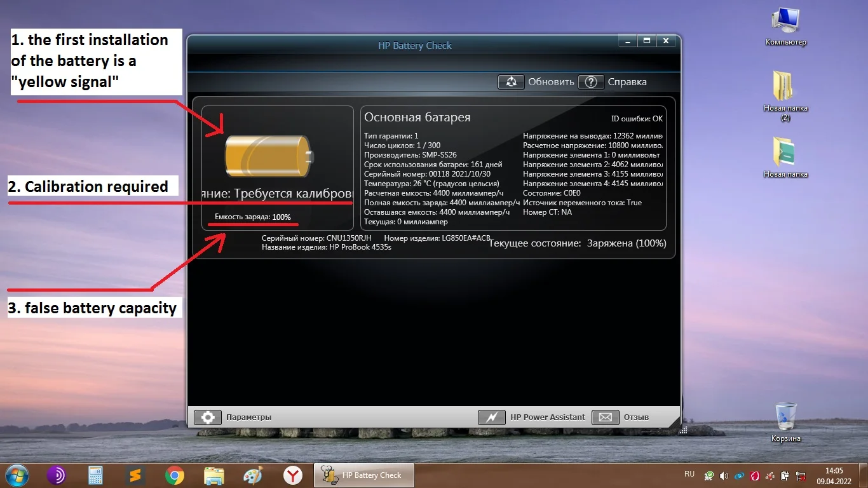868x488 pixels.
Task: Click 'Напряжение элемента 2: 4062' line
Action: [593, 165]
